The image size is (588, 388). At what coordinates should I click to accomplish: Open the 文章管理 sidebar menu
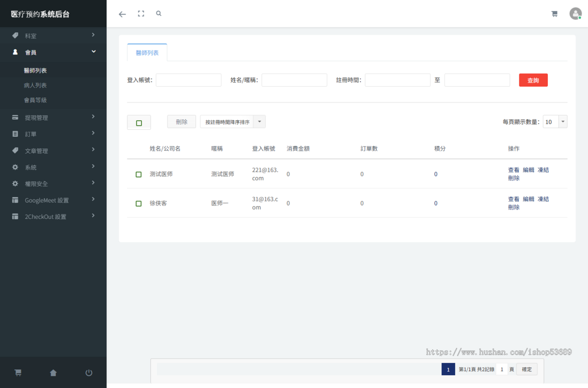click(53, 151)
